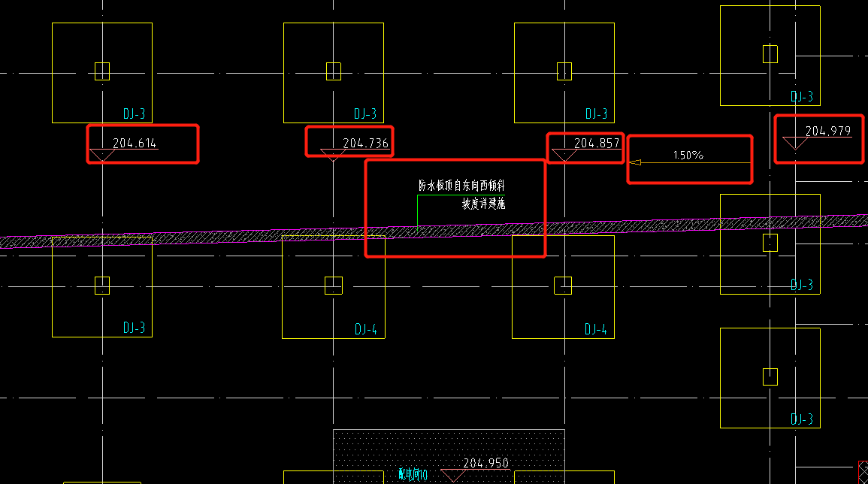Screen dimensions: 868x484
Task: Select the 204.979 elevation value text
Action: click(x=828, y=131)
